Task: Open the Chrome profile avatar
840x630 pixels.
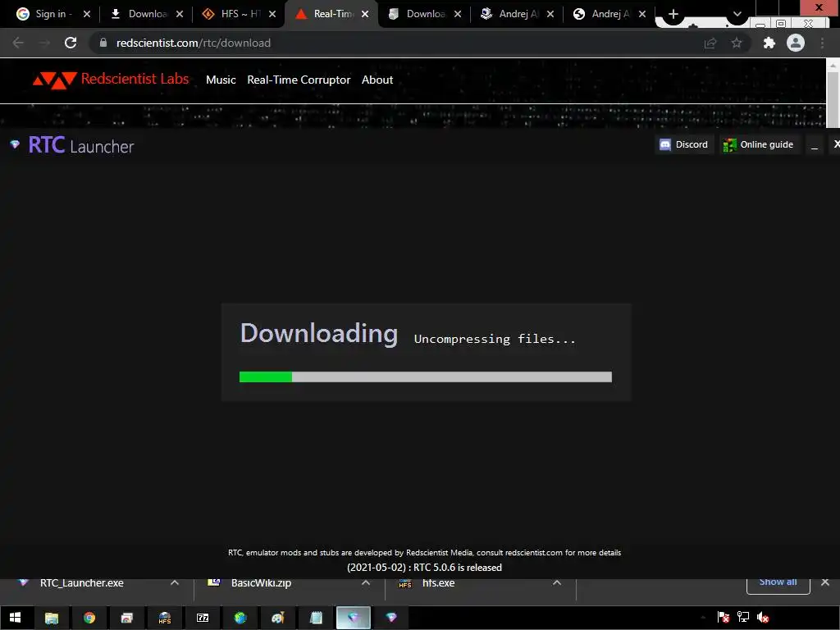Action: (x=796, y=43)
